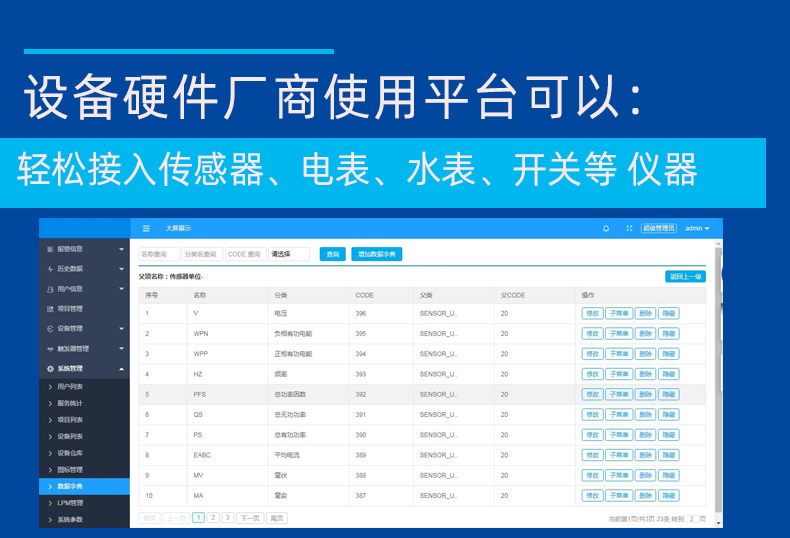Screen dimensions: 790x538
Task: Click the 超级管理员 role badge
Action: pos(659,228)
